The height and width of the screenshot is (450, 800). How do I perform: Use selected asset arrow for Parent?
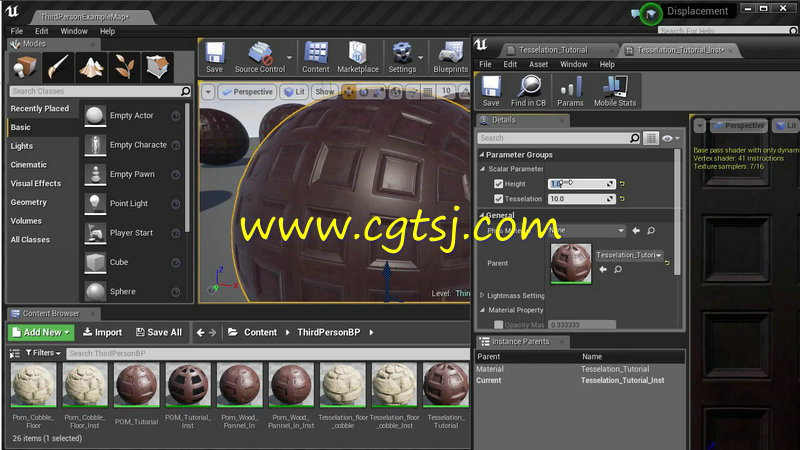(x=603, y=269)
